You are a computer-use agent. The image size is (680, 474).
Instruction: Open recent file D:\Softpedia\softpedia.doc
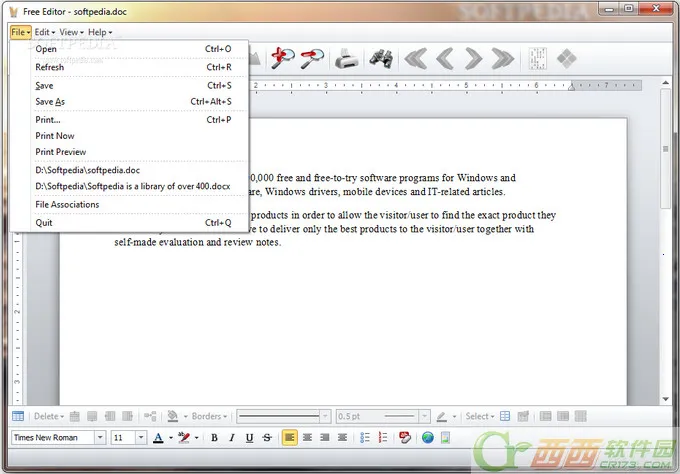click(88, 170)
